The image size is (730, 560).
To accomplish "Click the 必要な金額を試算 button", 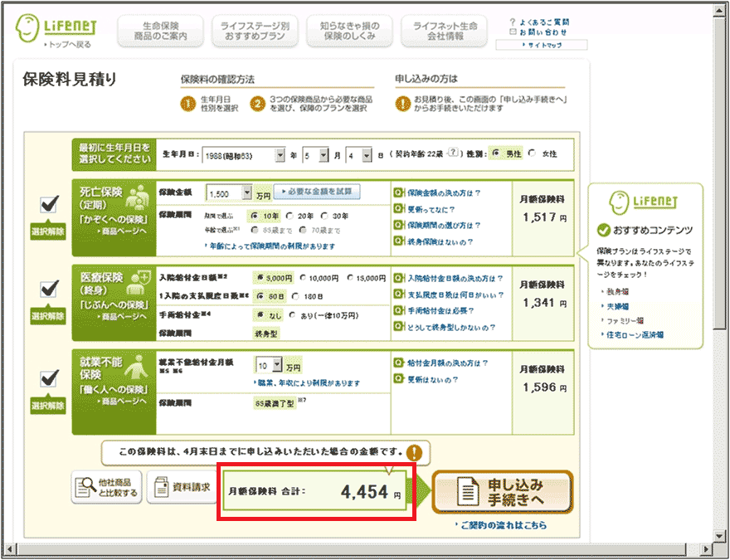I will tap(317, 192).
